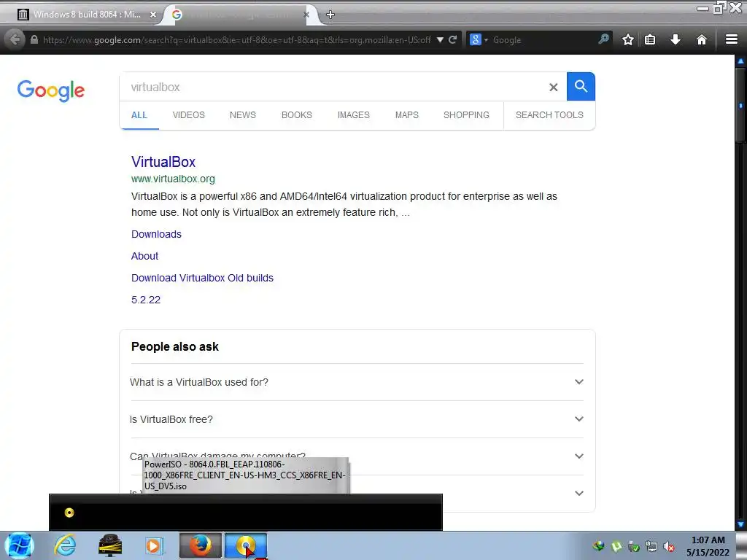The height and width of the screenshot is (560, 747).
Task: Open the clock showing 1:07 AM
Action: tap(708, 546)
